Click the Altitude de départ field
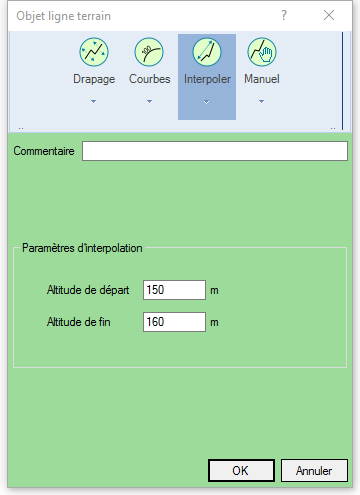Viewport: 360px width, 495px height. [x=174, y=290]
